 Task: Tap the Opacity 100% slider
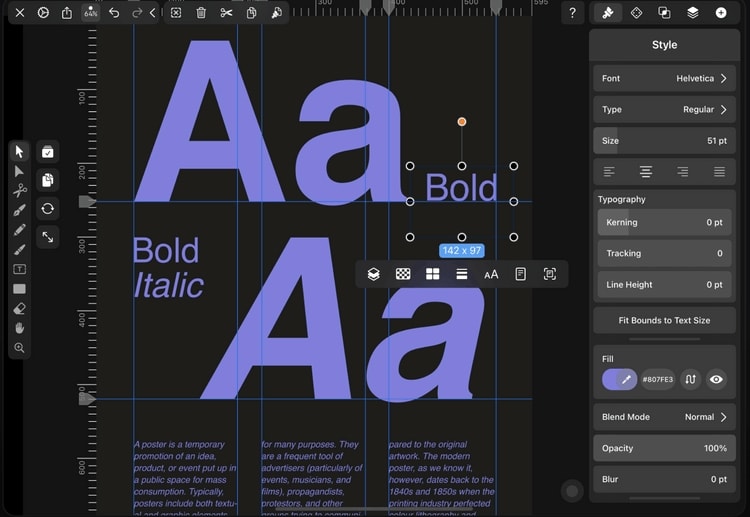coord(664,448)
